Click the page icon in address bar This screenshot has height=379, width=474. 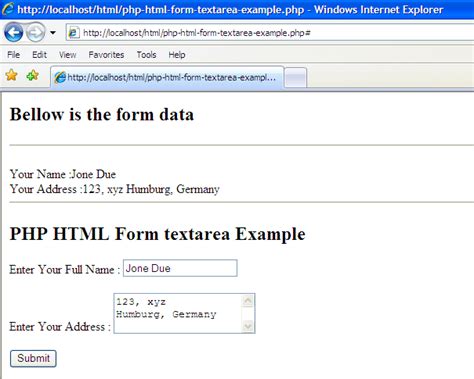[x=73, y=33]
